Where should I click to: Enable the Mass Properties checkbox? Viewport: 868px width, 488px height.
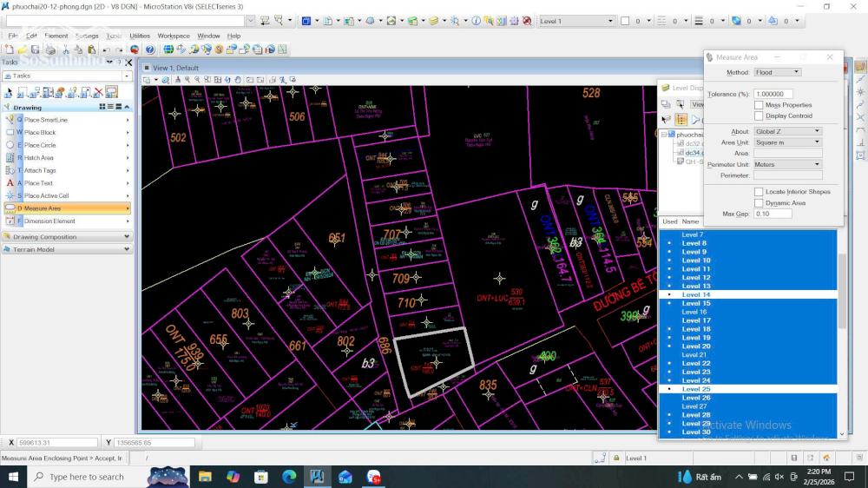pyautogui.click(x=759, y=105)
